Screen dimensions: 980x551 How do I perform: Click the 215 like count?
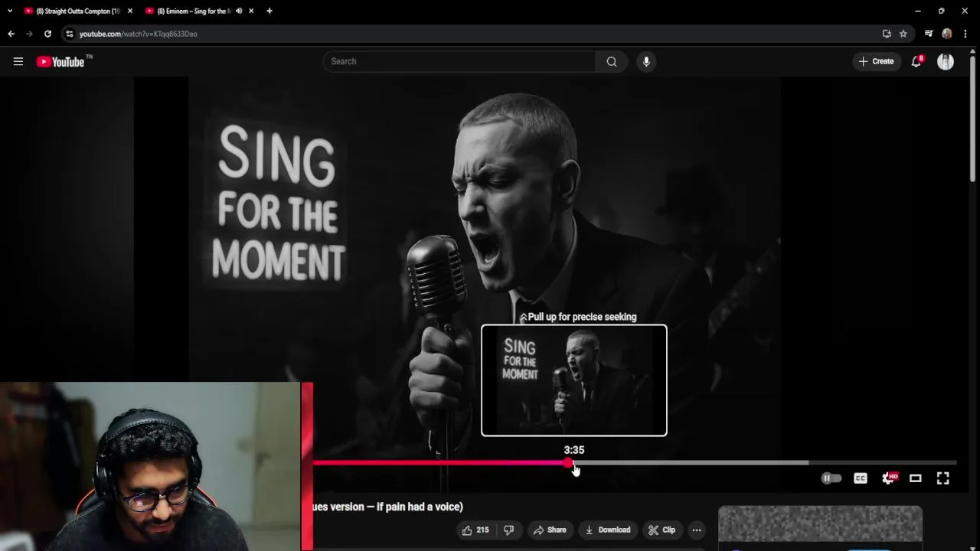coord(482,530)
